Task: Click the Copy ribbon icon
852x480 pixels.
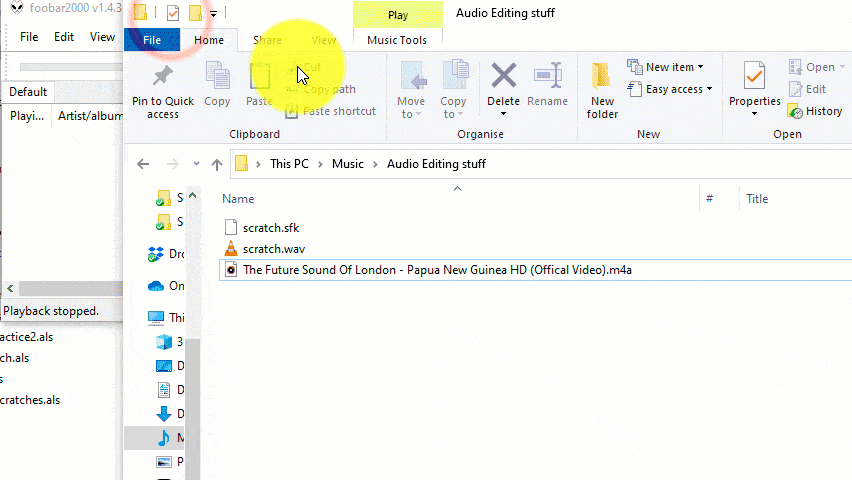Action: click(x=217, y=76)
